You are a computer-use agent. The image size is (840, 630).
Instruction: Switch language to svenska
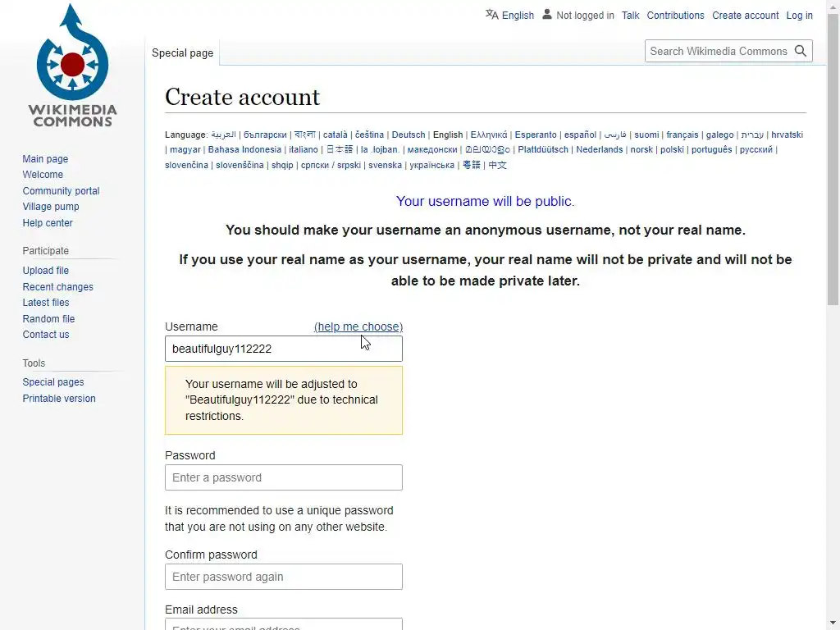(386, 165)
